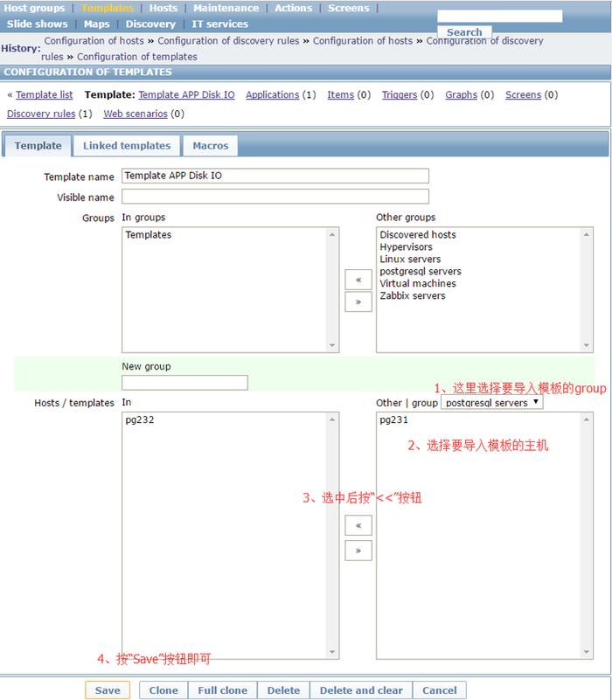612x700 pixels.
Task: Switch to the Linked templates tab
Action: click(x=127, y=146)
